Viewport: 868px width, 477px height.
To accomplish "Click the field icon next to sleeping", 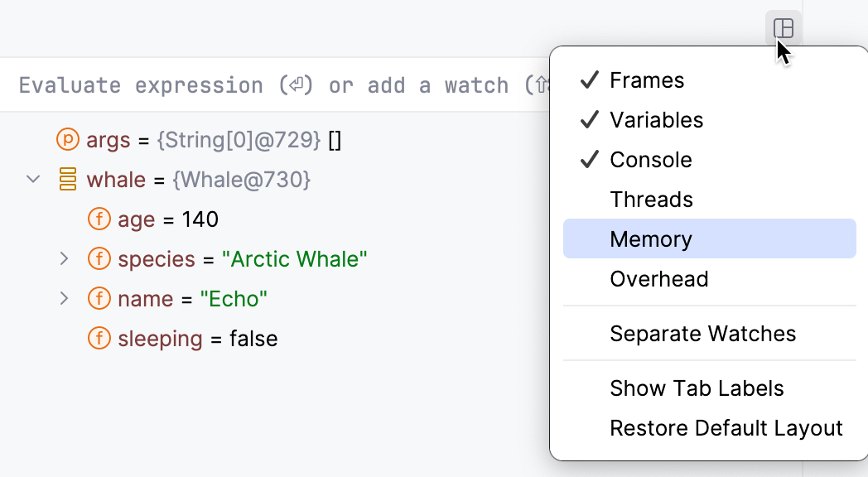I will coord(99,339).
